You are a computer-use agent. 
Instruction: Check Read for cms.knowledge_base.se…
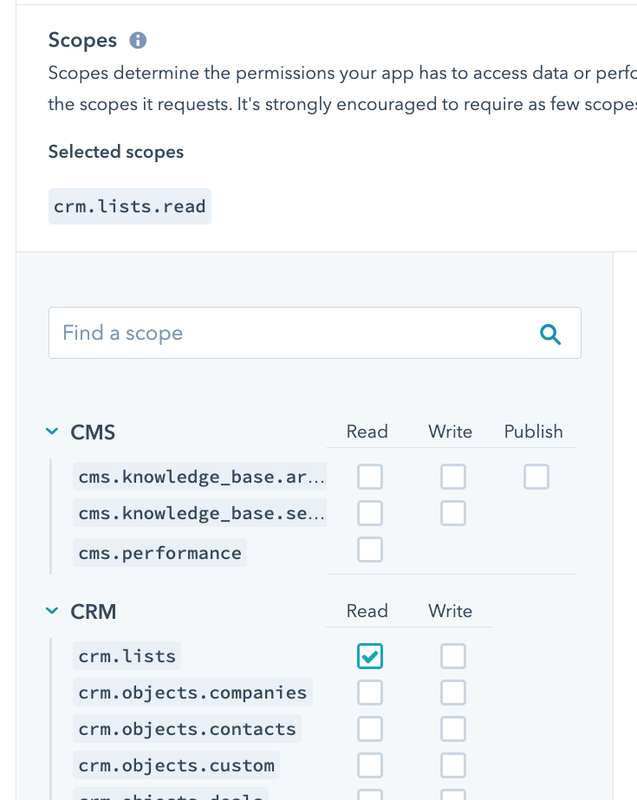tap(370, 513)
